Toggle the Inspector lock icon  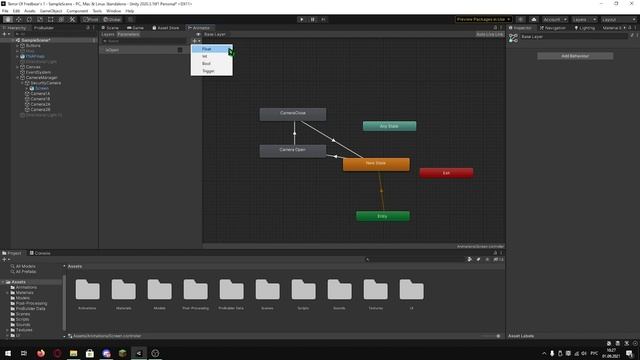point(631,28)
